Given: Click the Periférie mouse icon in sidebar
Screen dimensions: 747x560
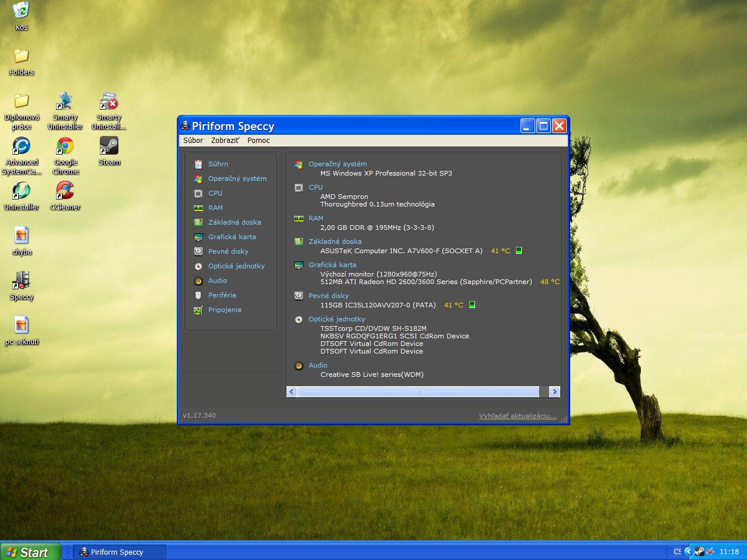Looking at the screenshot, I should coord(198,295).
